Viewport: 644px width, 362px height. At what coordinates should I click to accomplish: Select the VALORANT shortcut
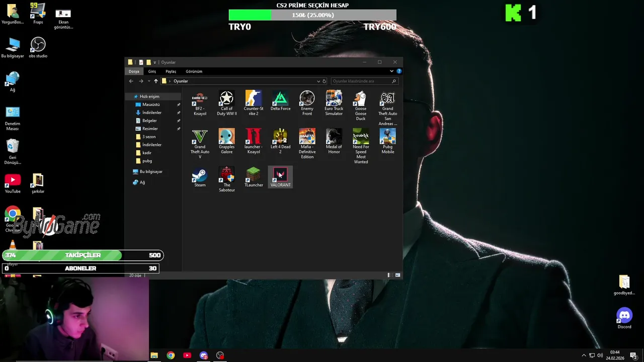[x=280, y=177]
